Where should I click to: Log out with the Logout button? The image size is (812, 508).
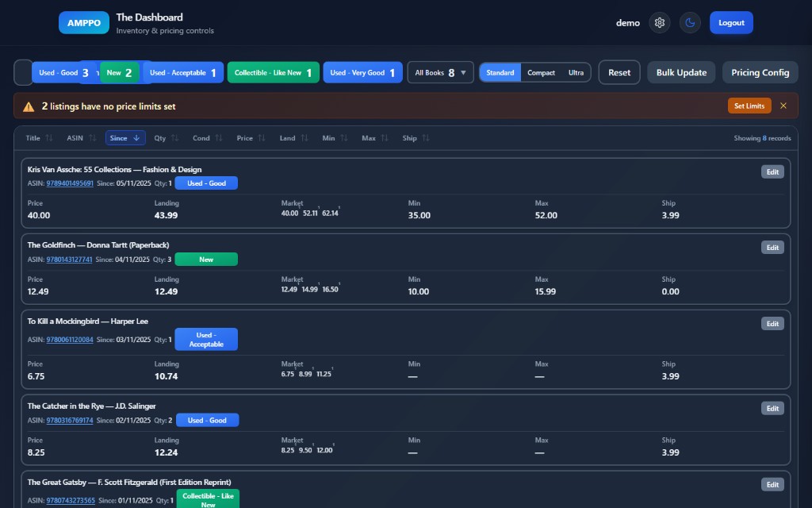[x=731, y=23]
